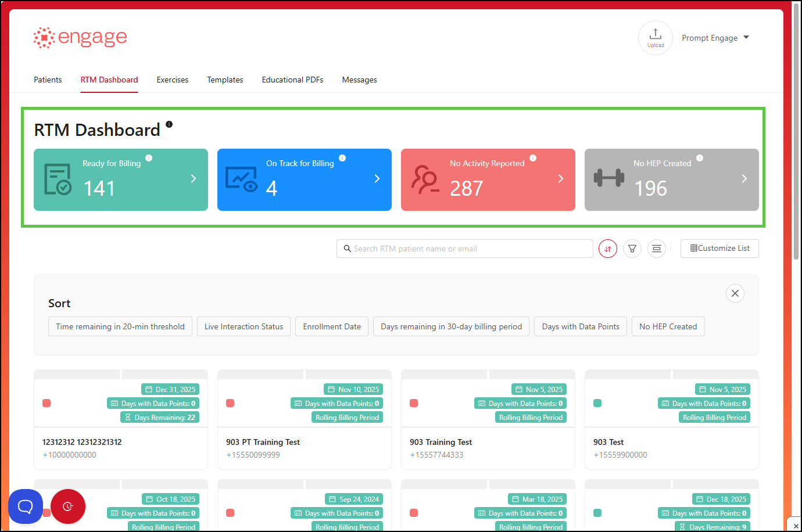
Task: Click the info icon beside RTM Dashboard title
Action: click(x=169, y=124)
